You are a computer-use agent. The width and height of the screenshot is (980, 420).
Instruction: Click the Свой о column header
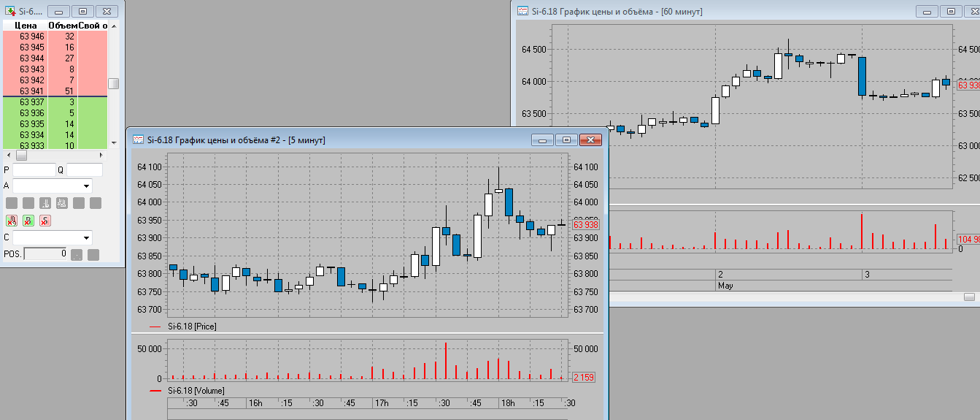pyautogui.click(x=93, y=26)
